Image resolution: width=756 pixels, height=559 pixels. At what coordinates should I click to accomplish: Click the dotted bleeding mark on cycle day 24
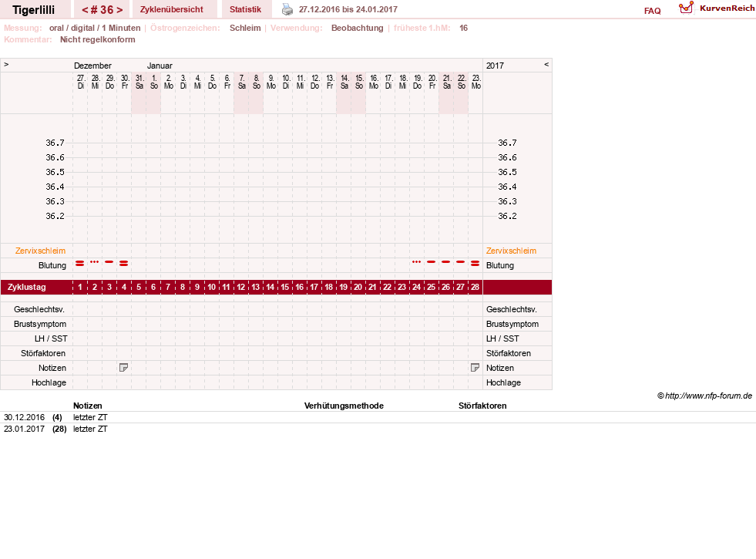pyautogui.click(x=417, y=262)
